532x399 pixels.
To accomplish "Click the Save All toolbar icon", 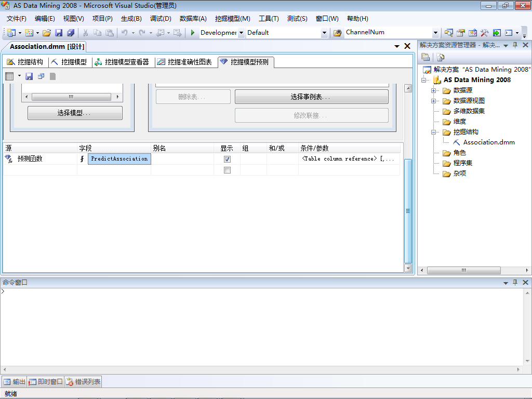I will pos(71,33).
